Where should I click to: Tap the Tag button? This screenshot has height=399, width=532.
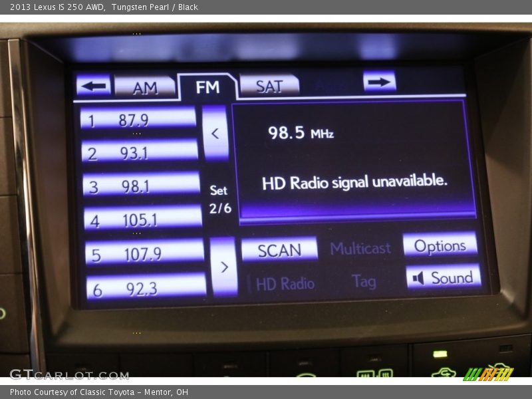[x=364, y=281]
